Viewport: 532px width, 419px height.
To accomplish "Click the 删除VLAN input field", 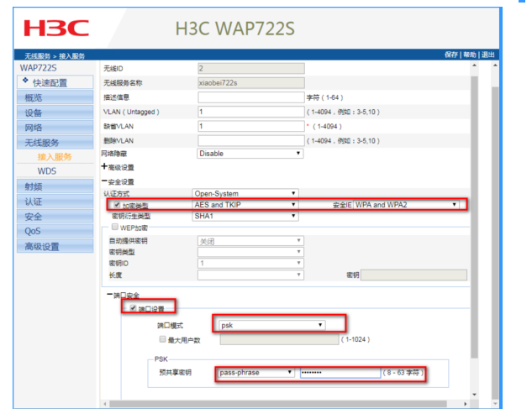I will pos(251,141).
